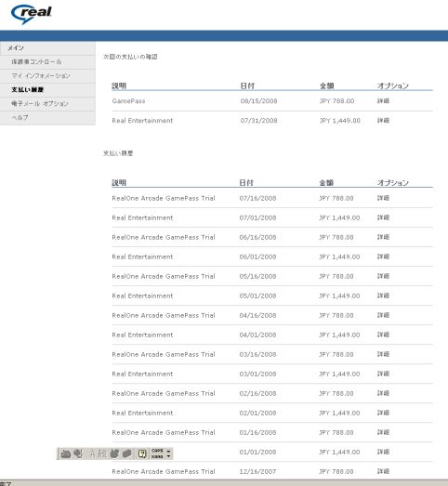Open 詳細 for Real Entertainment 03/01/2008
The height and width of the screenshot is (486, 448).
[x=383, y=374]
